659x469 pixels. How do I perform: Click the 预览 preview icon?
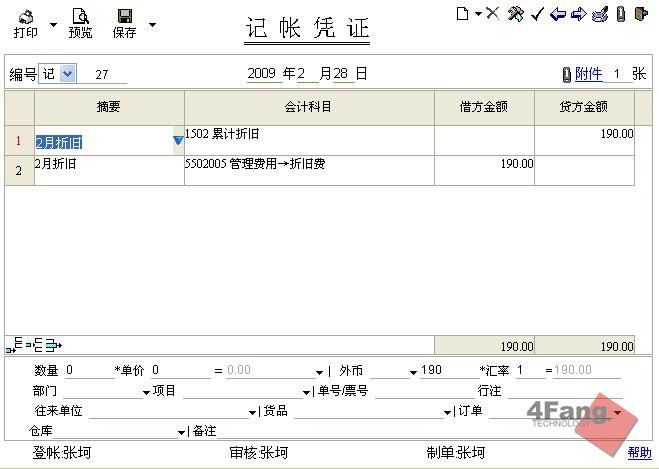[80, 16]
